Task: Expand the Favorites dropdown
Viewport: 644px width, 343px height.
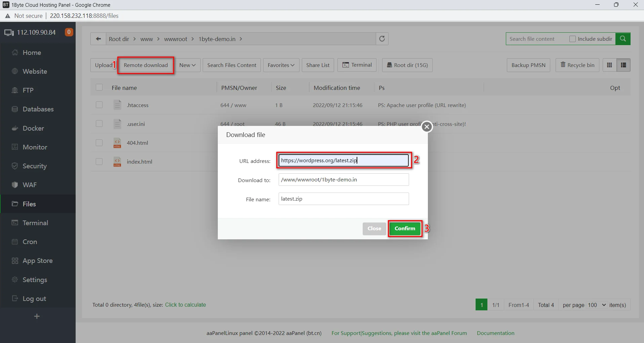Action: pos(281,65)
